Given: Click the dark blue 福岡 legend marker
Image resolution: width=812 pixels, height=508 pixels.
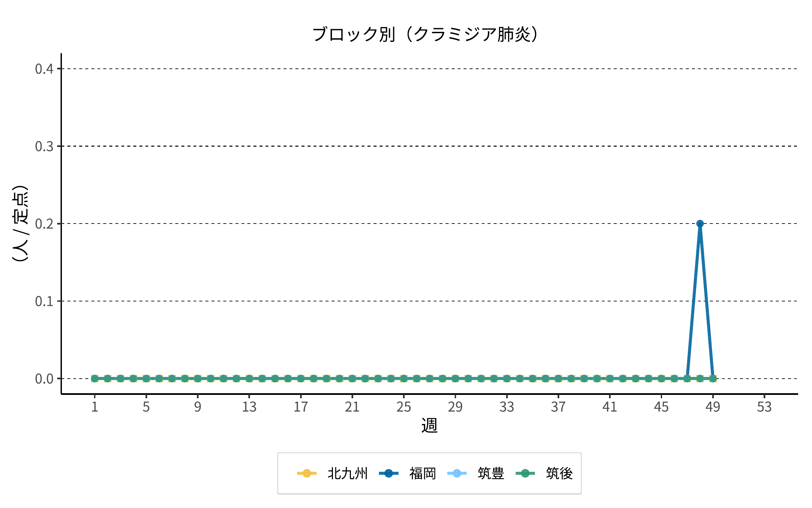Looking at the screenshot, I should [388, 473].
